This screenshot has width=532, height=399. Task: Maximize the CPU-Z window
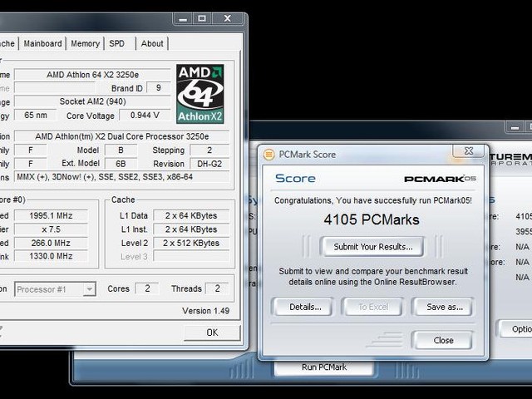click(202, 18)
